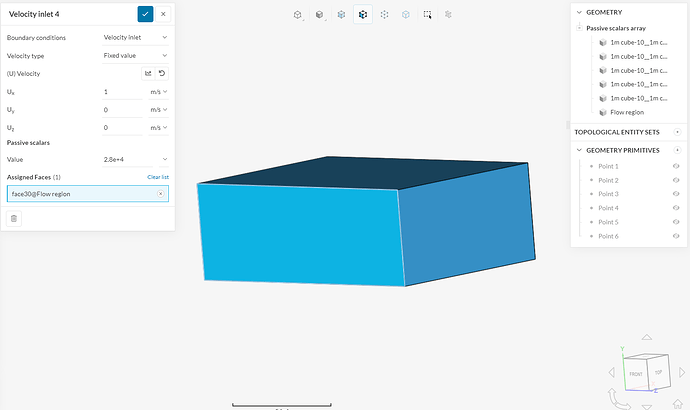Rotate view using the left triangle arrow

(x=611, y=373)
